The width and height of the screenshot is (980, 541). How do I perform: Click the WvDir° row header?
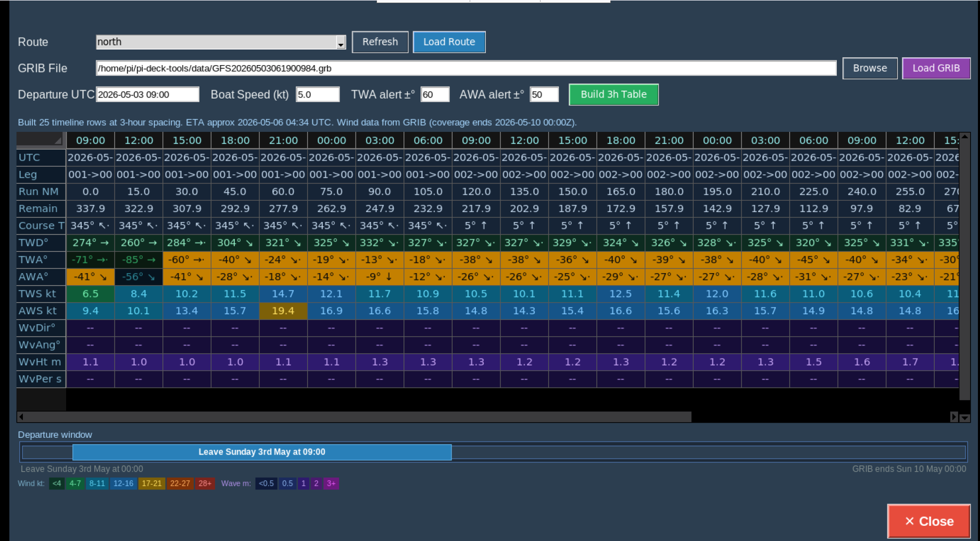tap(41, 328)
